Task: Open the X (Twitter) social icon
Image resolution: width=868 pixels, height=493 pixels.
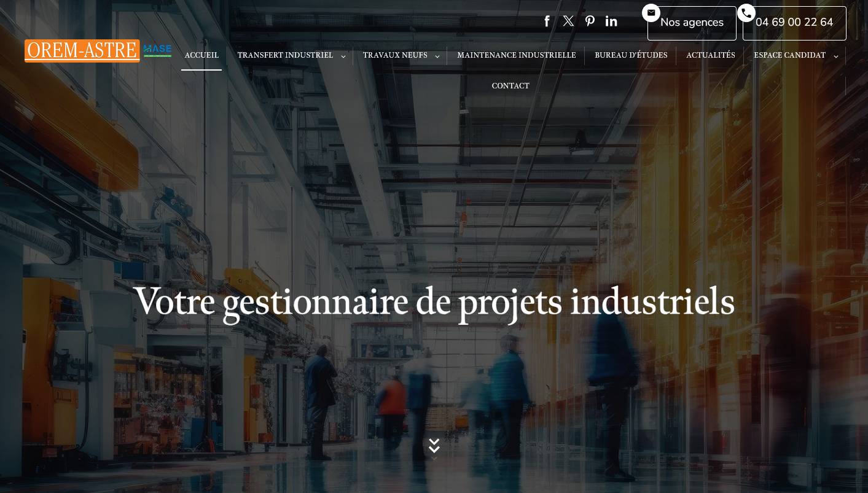Action: click(568, 21)
